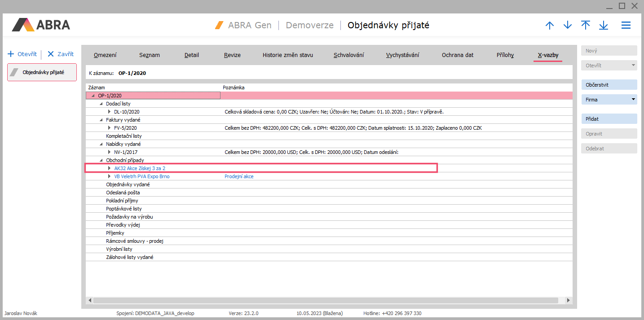This screenshot has height=320, width=644.
Task: Click the horizontal scrollbar right arrow
Action: coord(568,300)
